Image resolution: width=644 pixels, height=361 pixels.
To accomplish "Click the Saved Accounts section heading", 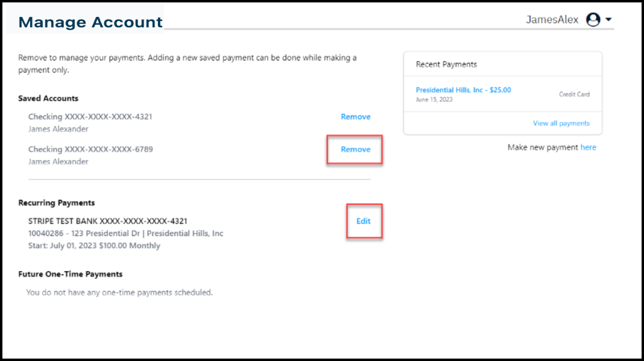I will 48,98.
